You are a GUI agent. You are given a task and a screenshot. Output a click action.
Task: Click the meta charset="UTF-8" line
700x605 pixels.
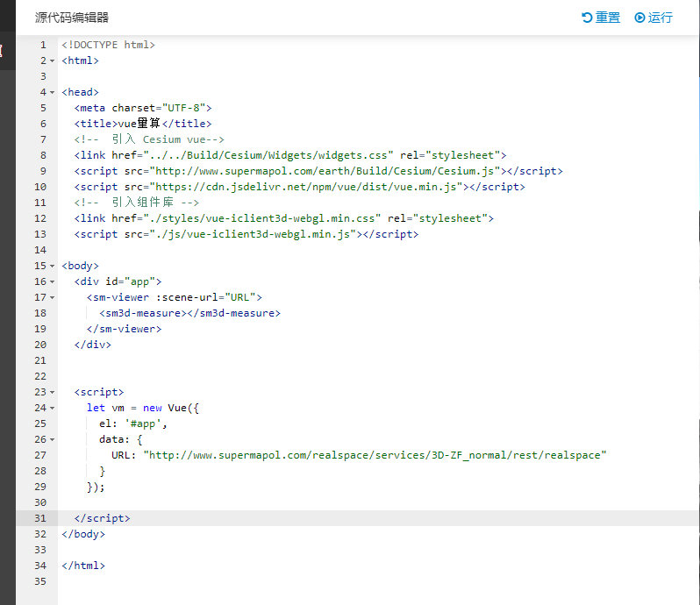[x=143, y=108]
